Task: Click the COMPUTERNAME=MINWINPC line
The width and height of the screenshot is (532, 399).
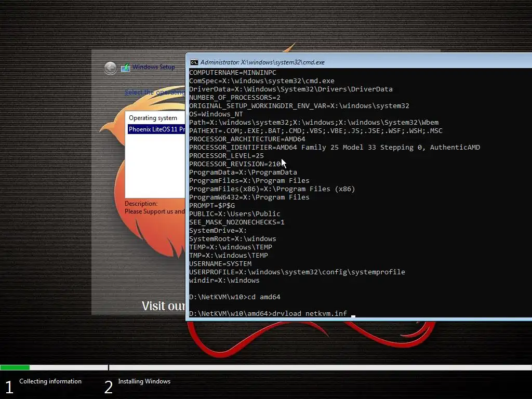Action: (233, 73)
